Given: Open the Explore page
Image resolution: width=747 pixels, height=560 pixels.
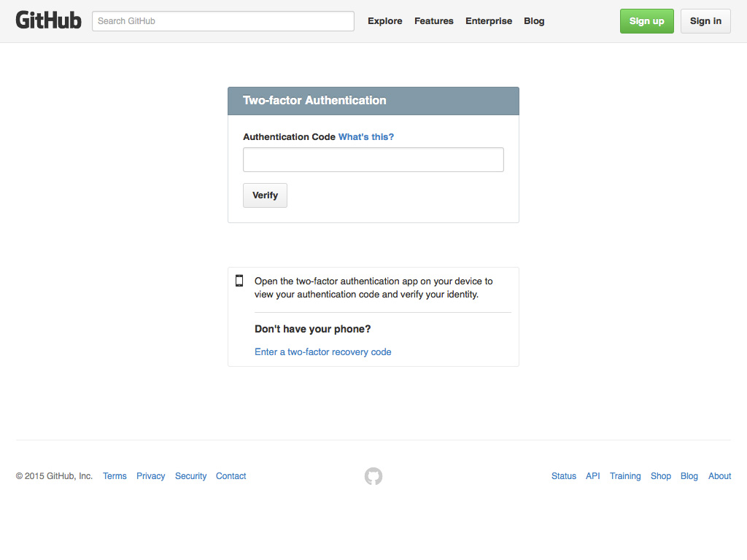Looking at the screenshot, I should (385, 21).
